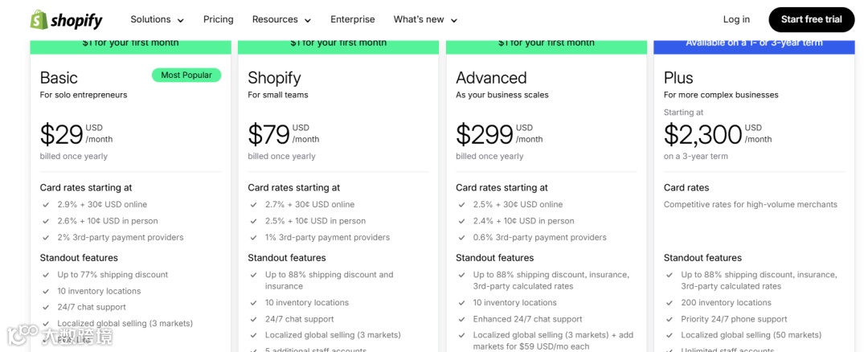The height and width of the screenshot is (352, 868).
Task: Click the Shopify bag logo
Action: (39, 19)
